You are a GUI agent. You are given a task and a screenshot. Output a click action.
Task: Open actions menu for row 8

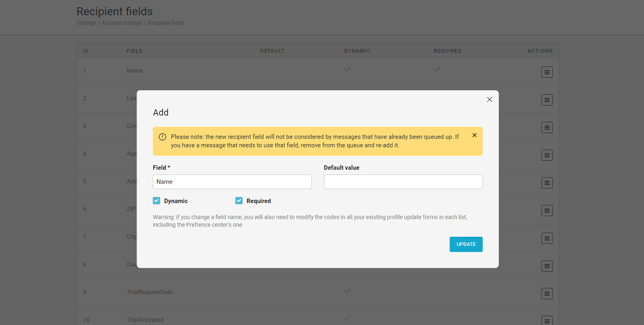[547, 266]
